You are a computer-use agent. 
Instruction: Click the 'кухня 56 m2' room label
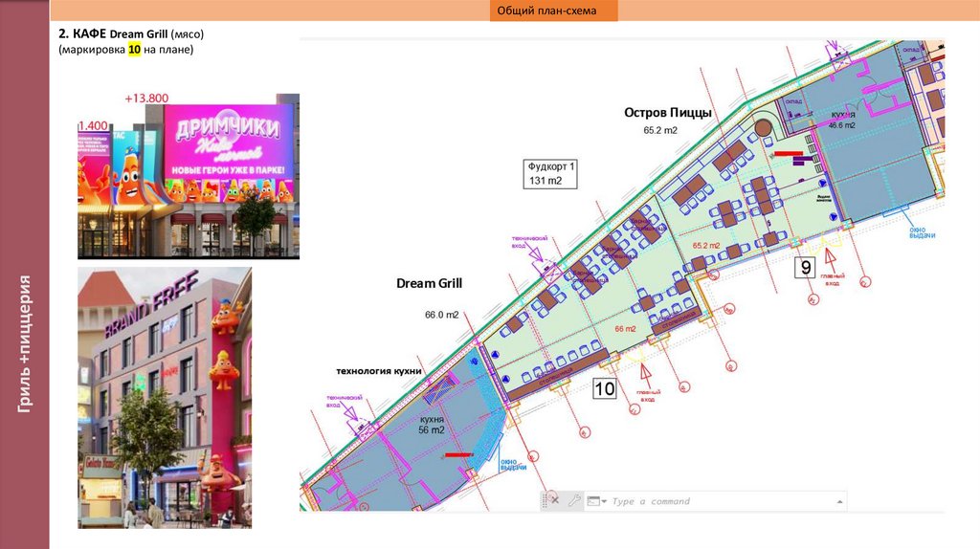[x=432, y=425]
